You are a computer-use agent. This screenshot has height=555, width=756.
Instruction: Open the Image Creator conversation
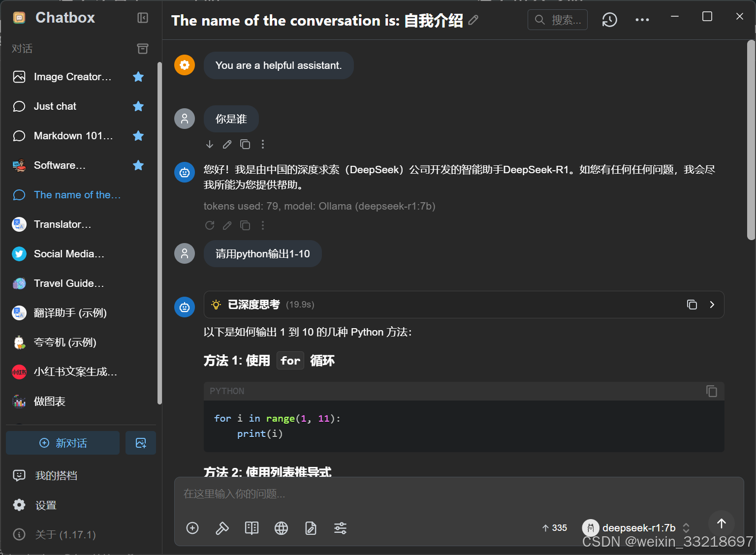click(79, 77)
